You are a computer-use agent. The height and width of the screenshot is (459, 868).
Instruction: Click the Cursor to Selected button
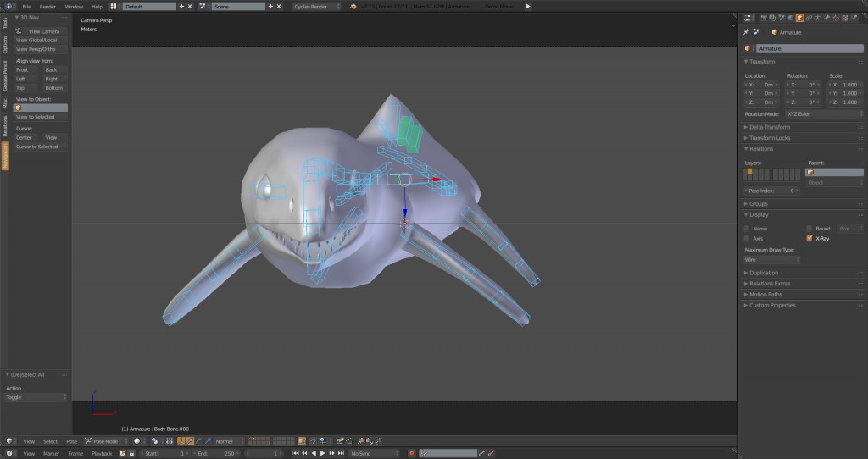tap(41, 147)
